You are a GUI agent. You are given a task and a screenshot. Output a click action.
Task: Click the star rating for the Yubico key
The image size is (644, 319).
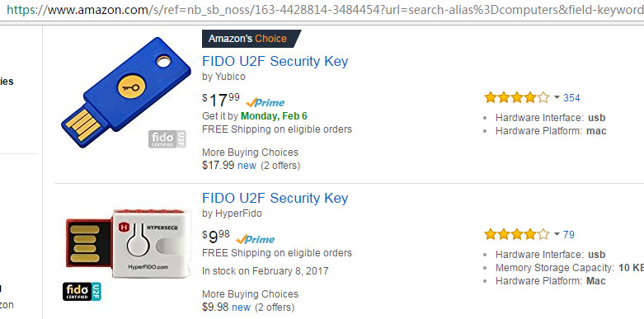pyautogui.click(x=517, y=98)
